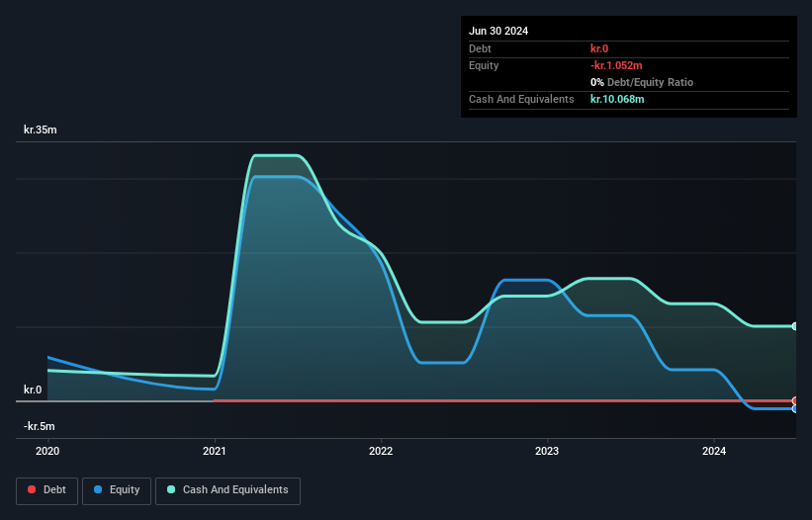
Task: Click the teal cash endpoint marker
Action: 795,326
